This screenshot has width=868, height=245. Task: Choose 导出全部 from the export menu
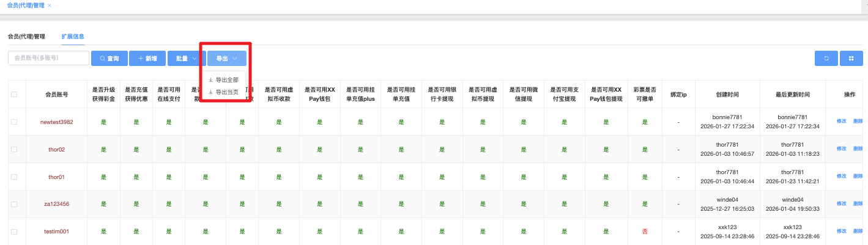click(x=224, y=80)
